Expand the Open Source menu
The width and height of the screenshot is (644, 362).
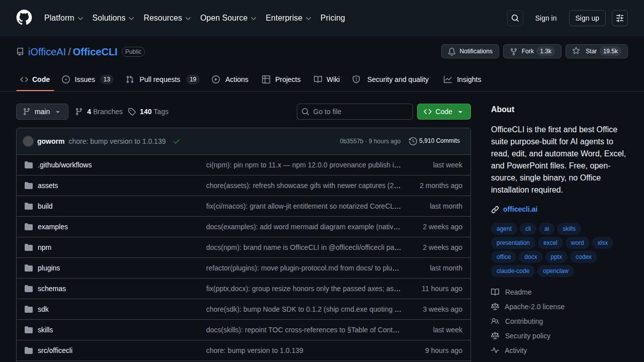(228, 18)
